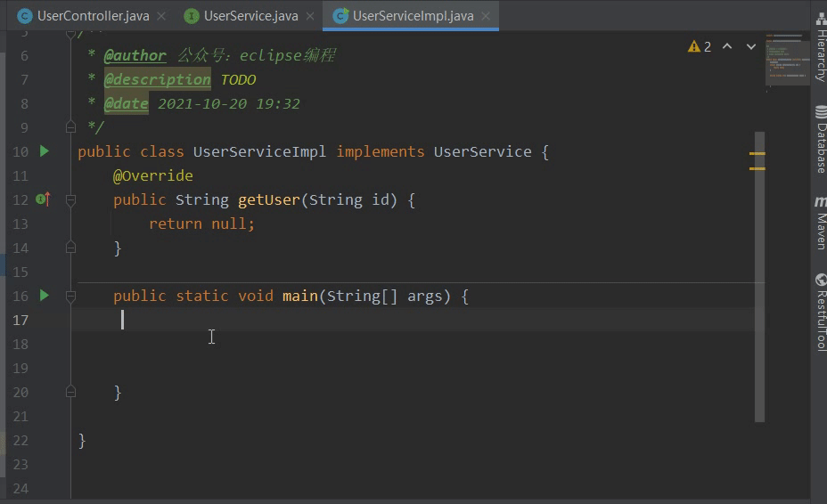Click the 'return null;' statement

coord(202,224)
